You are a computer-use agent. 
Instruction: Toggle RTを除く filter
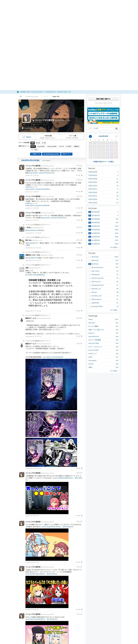point(69,147)
